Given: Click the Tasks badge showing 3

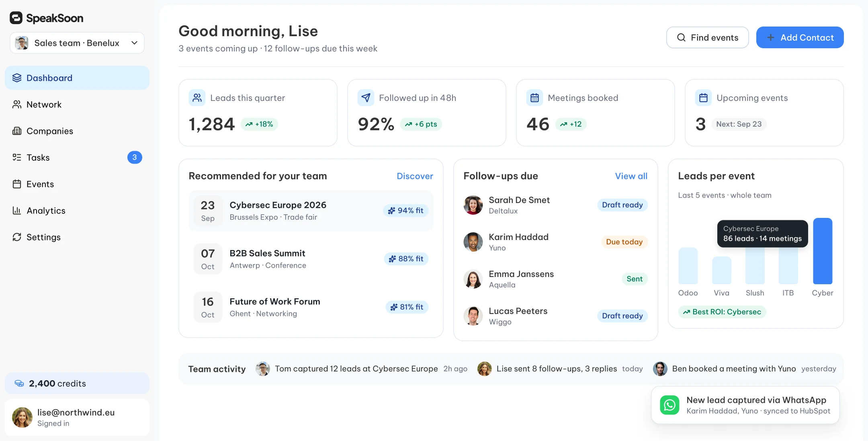Looking at the screenshot, I should point(135,158).
